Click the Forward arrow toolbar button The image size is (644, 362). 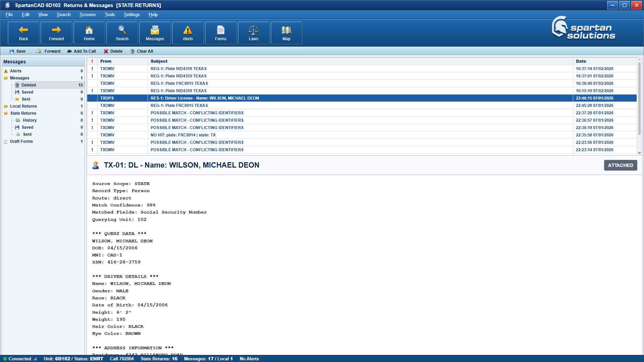[x=56, y=33]
